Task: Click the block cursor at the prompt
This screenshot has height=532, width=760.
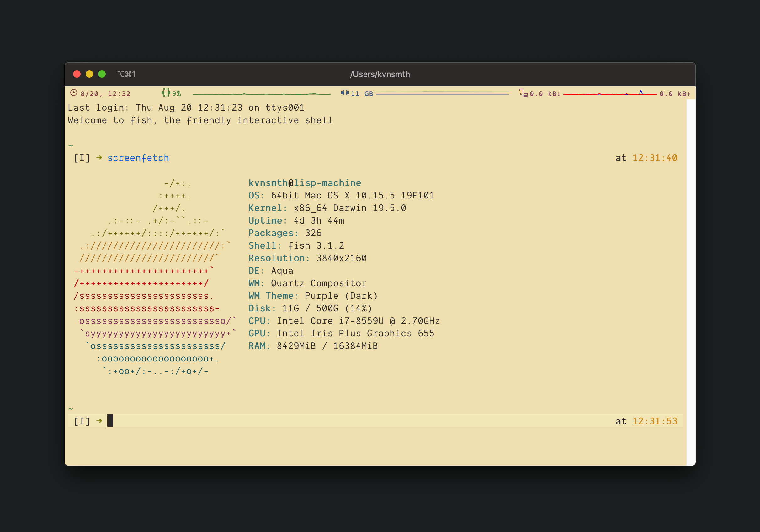Action: point(110,420)
